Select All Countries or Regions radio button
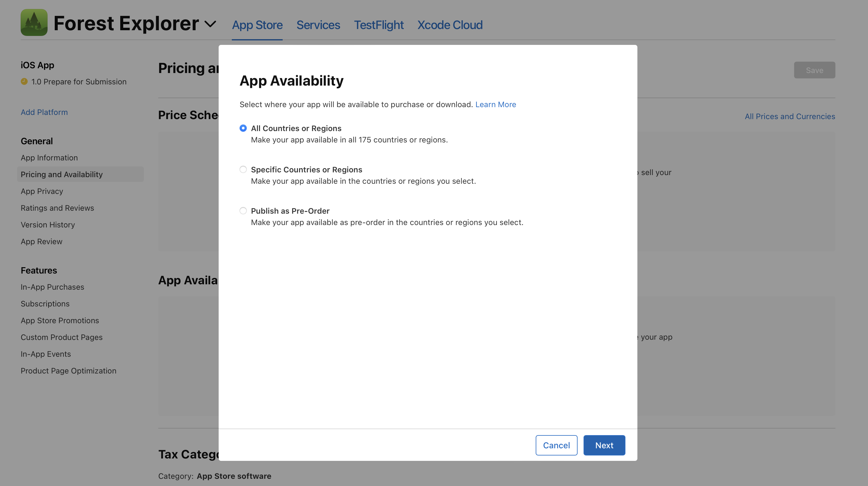 click(x=243, y=128)
